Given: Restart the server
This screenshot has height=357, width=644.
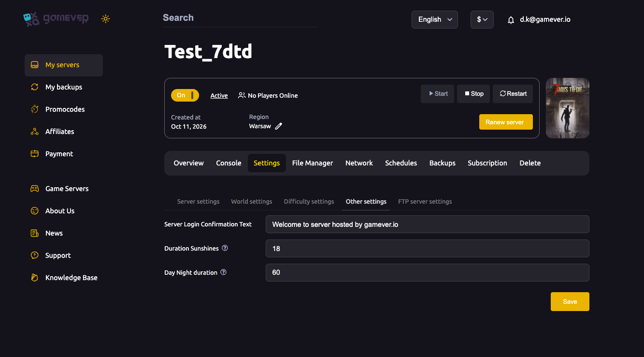Looking at the screenshot, I should pos(513,94).
